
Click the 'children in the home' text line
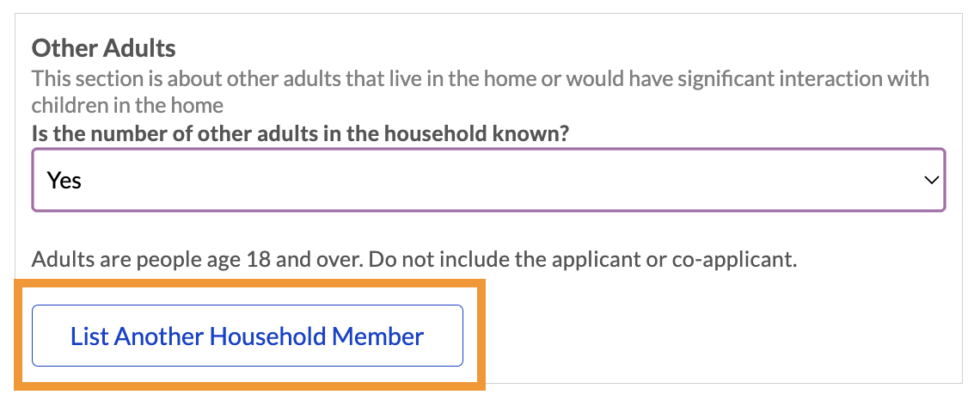pos(127,106)
